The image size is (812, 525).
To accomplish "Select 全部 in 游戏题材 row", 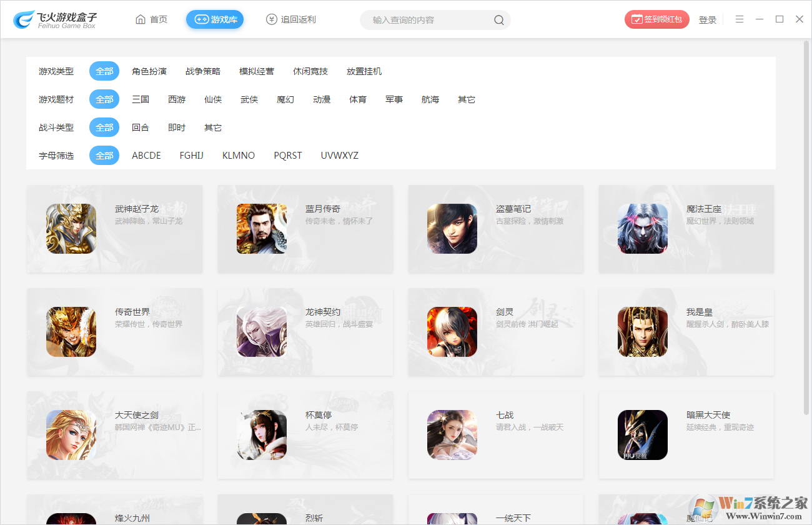I will pyautogui.click(x=104, y=99).
